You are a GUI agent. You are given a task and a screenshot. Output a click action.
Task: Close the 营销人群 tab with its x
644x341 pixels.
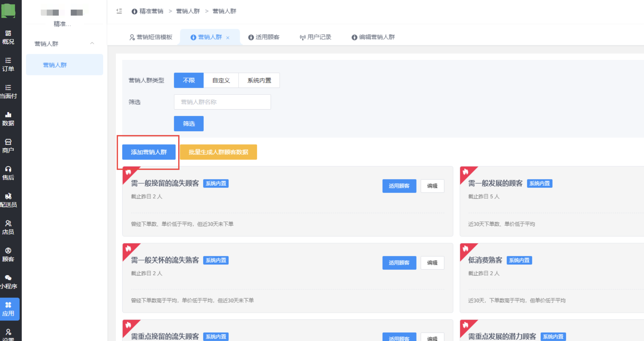pyautogui.click(x=228, y=38)
